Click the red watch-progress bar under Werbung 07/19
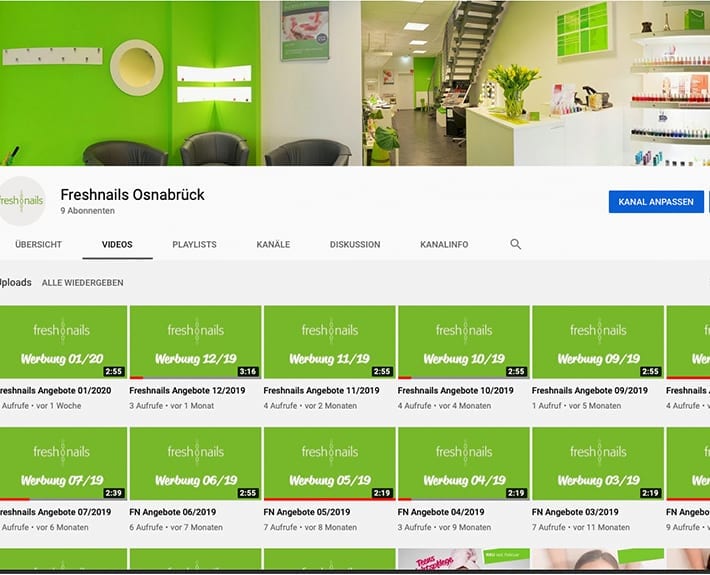 [15, 499]
